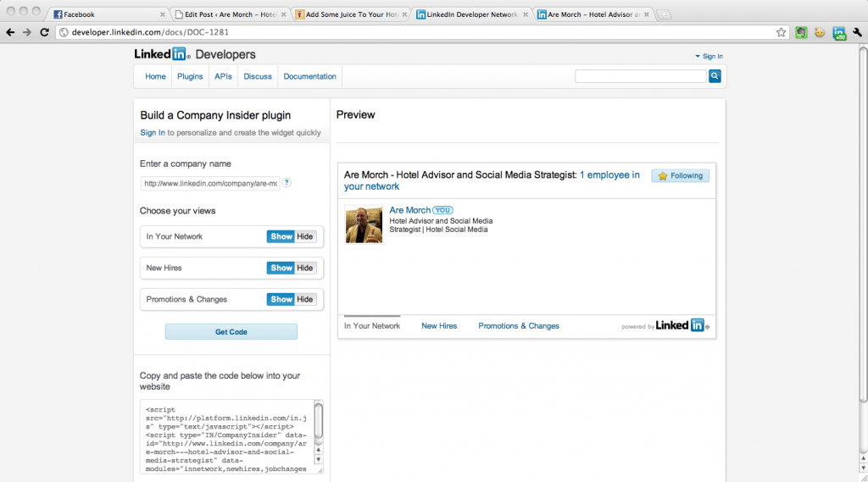The image size is (868, 482).
Task: Expand the Sign In dropdown at top right
Action: pos(709,57)
